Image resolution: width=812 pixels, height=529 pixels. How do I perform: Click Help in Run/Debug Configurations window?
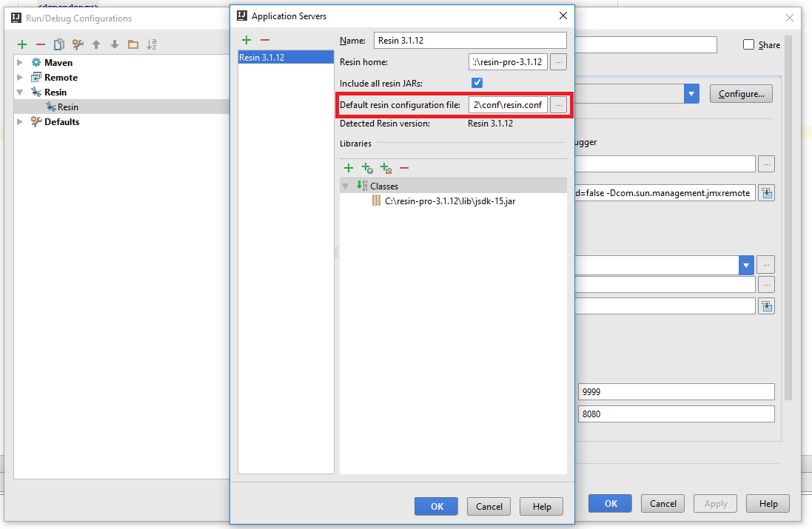[768, 504]
